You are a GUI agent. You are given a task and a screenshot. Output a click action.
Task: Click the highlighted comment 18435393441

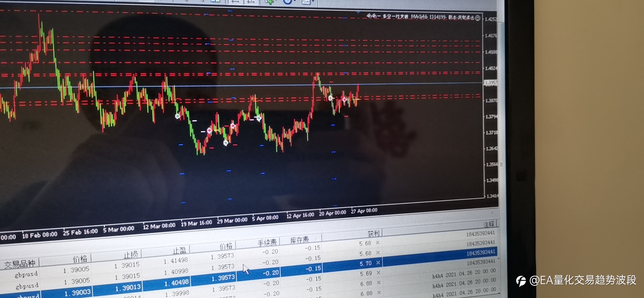[x=481, y=253]
